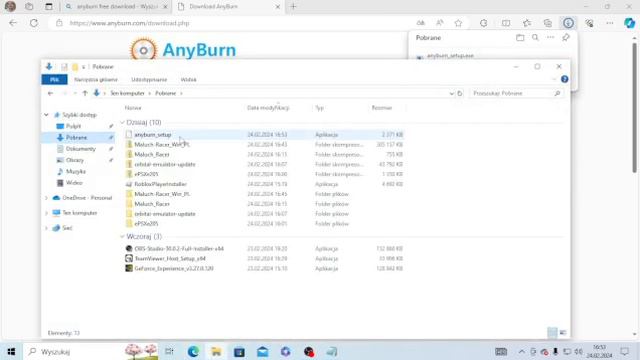
Task: Switch to the Udostępnianie ribbon tab
Action: [x=149, y=80]
